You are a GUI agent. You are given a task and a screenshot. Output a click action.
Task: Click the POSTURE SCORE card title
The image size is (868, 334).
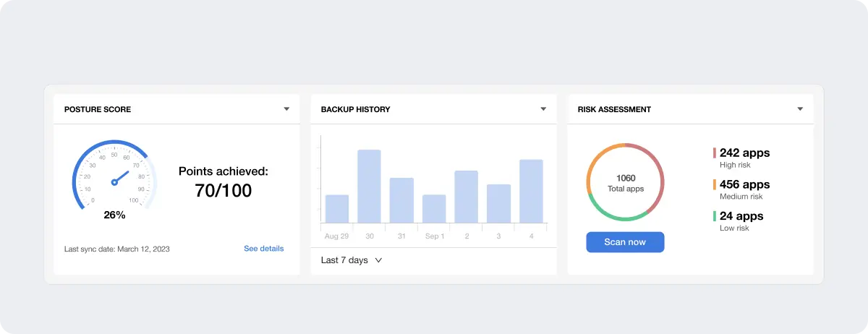click(x=98, y=109)
